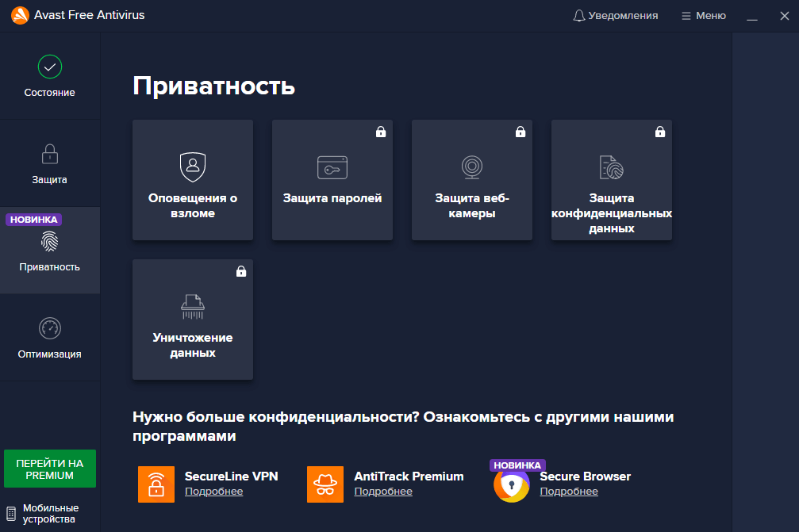The width and height of the screenshot is (799, 532).
Task: Click the document fingerprint icon on sensitive data card
Action: [612, 167]
